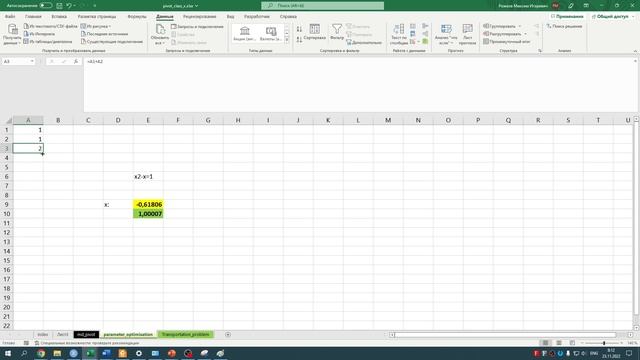Screen dimensions: 640x360
Task: Open the Примечания comments button
Action: click(567, 17)
